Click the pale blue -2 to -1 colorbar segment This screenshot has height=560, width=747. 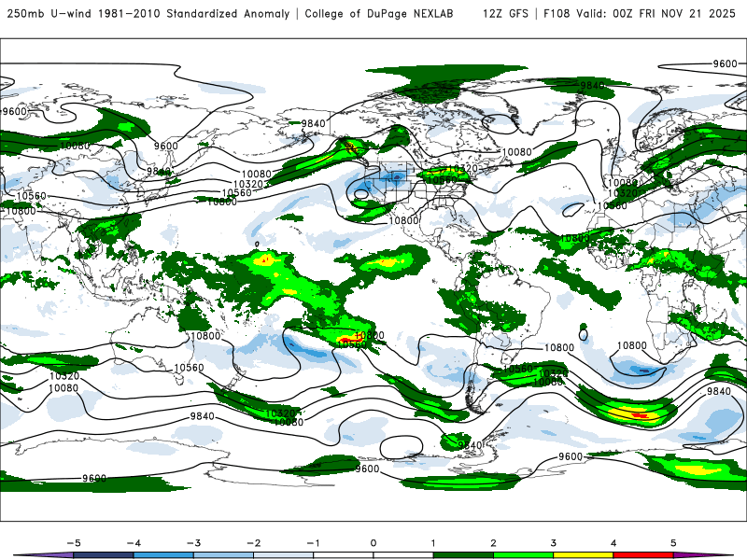coord(284,555)
